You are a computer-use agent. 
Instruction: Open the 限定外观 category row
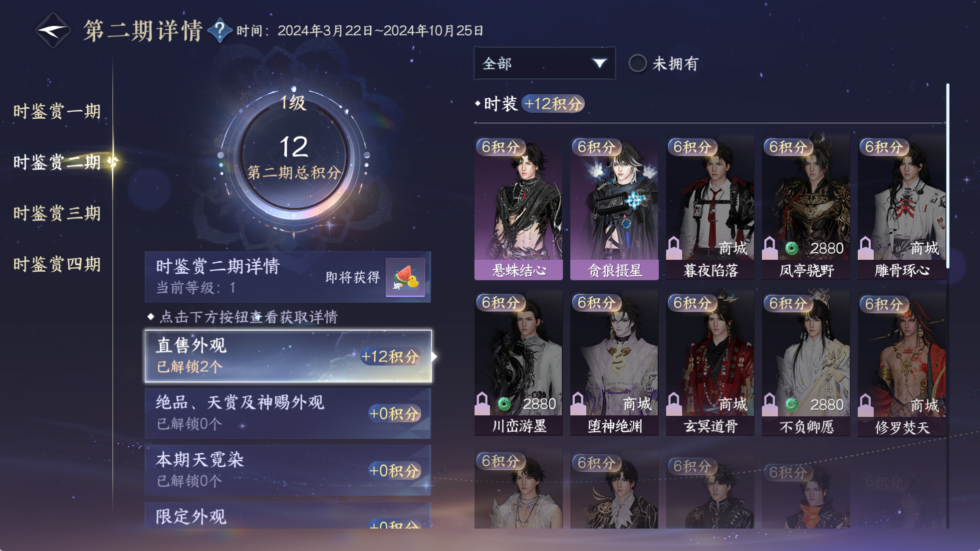[x=288, y=516]
